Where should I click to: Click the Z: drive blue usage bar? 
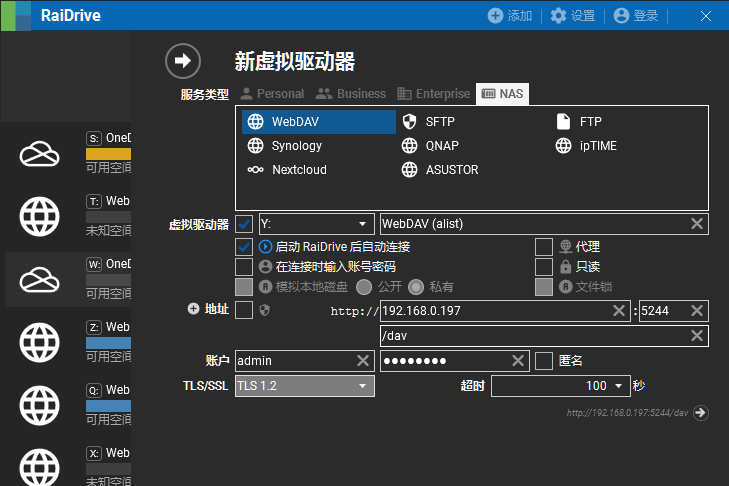[x=108, y=343]
